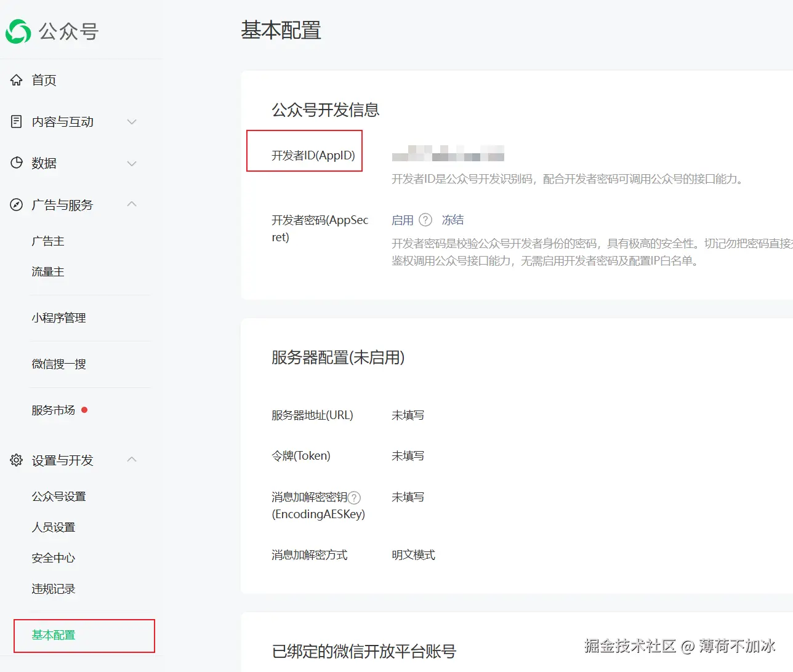
Task: Click the 消息加解密方式 label
Action: pos(310,555)
